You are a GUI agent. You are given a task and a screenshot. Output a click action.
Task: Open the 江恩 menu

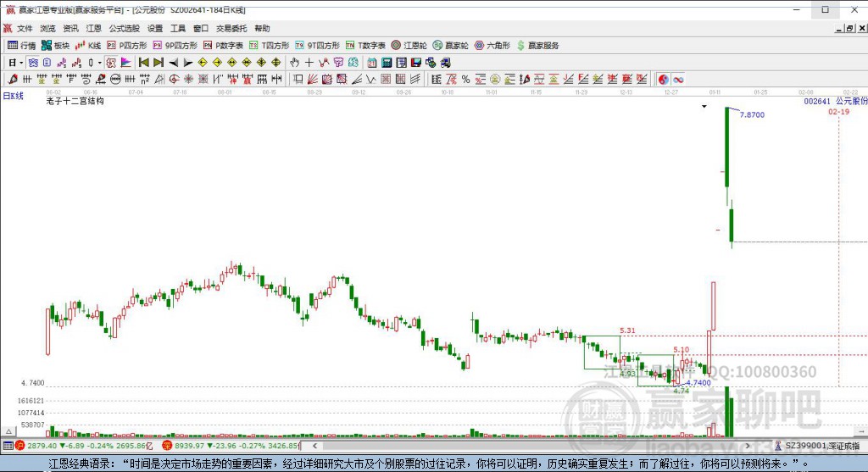93,28
